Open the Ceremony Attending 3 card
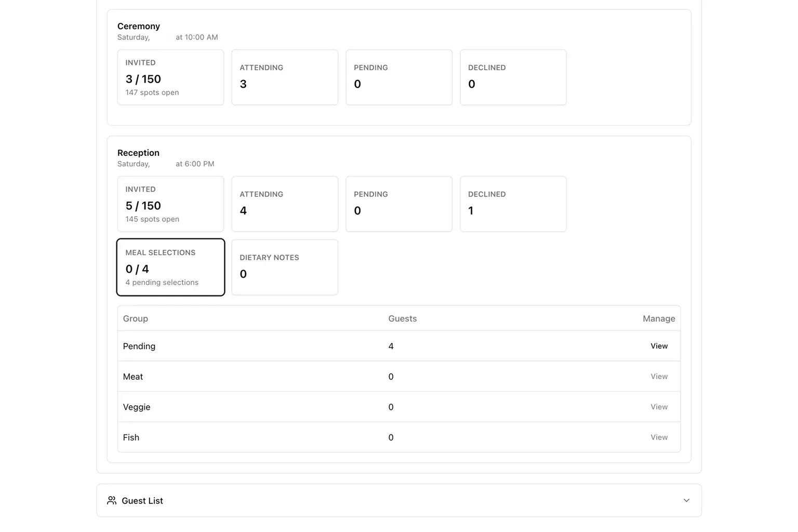 (285, 77)
